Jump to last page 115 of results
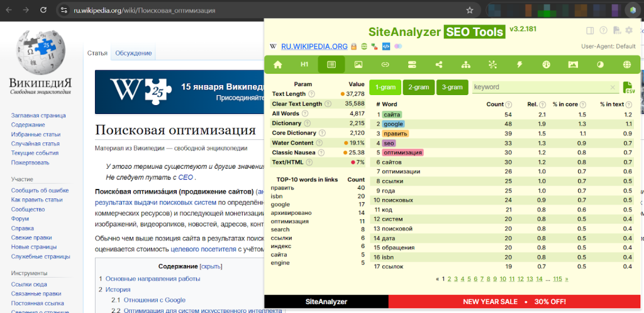 pyautogui.click(x=557, y=278)
